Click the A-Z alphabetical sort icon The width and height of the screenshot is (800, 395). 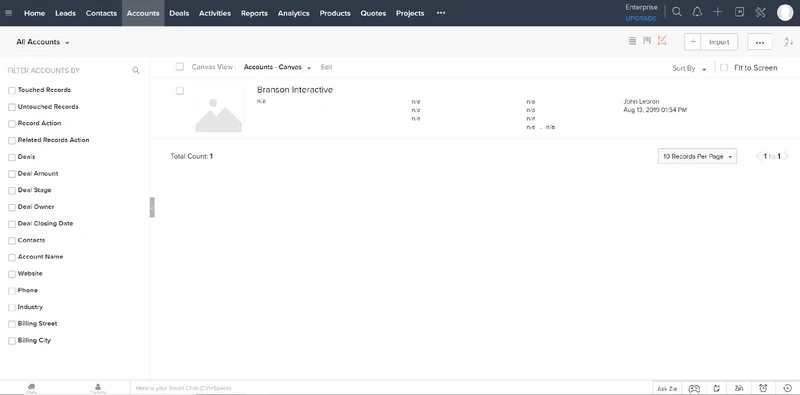(788, 42)
